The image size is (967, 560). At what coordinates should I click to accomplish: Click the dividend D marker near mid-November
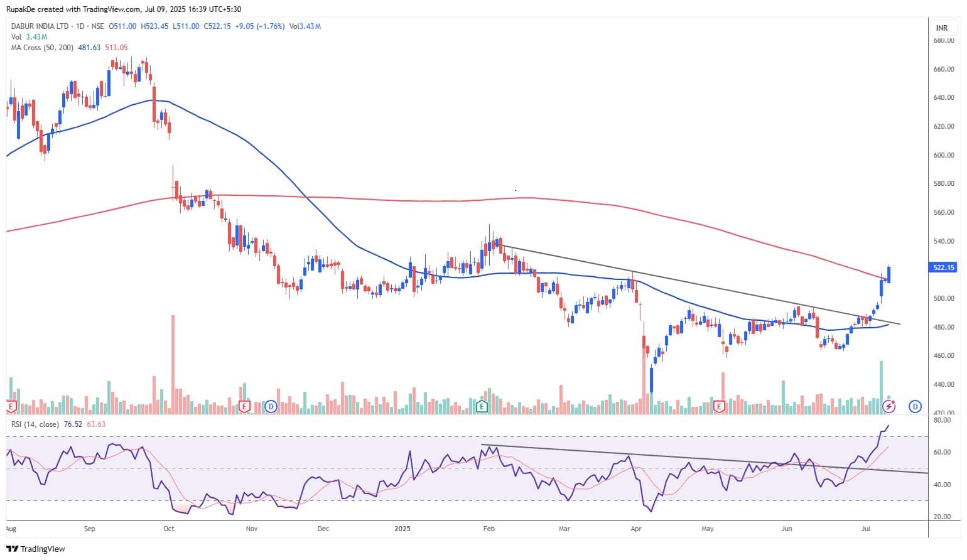(x=271, y=407)
